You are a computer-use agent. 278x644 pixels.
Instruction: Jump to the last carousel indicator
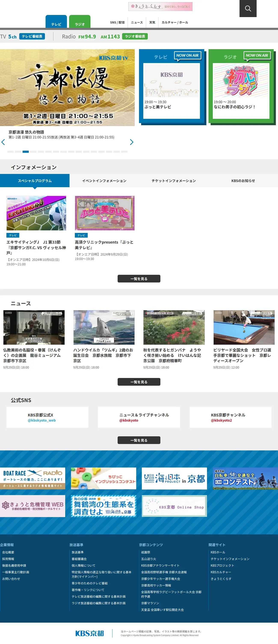click(124, 151)
